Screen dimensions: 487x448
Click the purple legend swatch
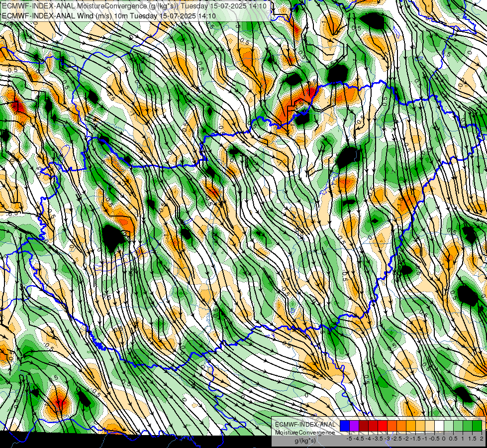coord(354,426)
